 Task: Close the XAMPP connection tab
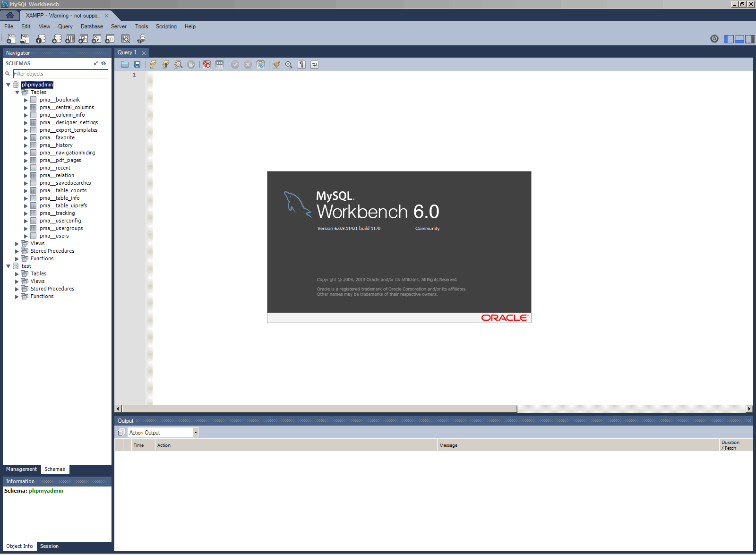click(x=106, y=16)
